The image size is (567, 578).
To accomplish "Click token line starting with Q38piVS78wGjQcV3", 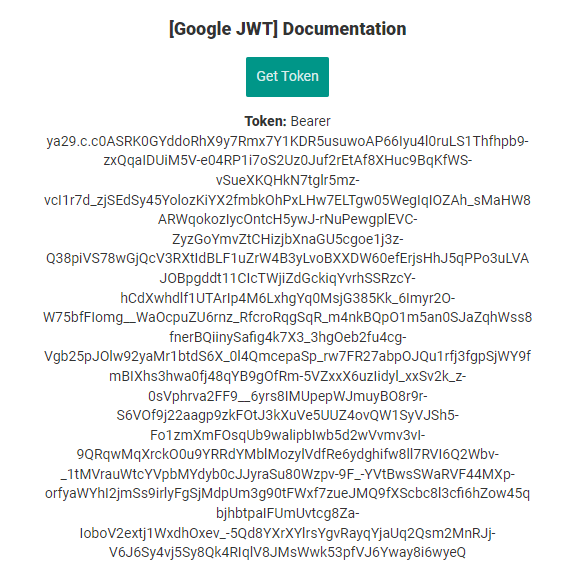I will click(x=288, y=258).
